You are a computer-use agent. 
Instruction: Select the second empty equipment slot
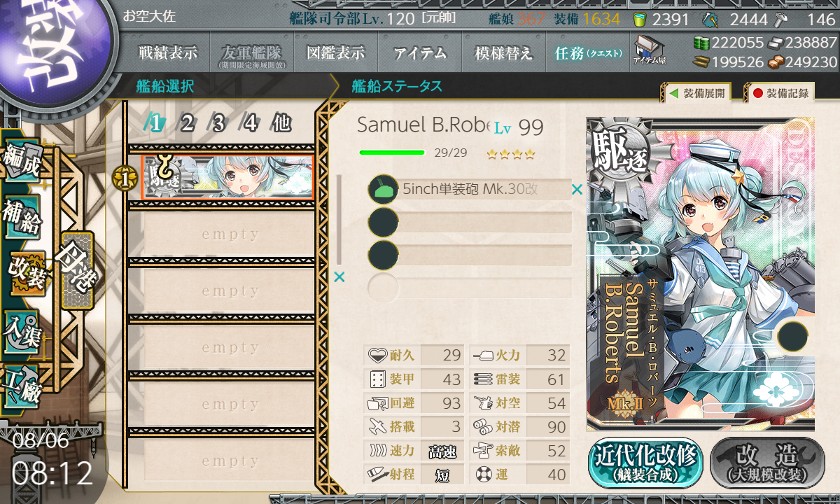[470, 223]
